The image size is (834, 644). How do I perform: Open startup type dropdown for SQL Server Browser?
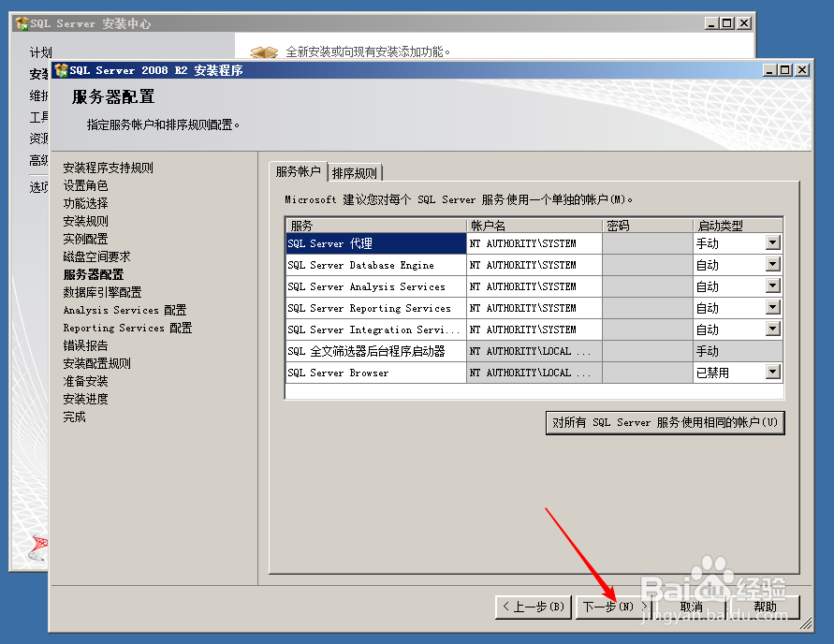coord(773,373)
